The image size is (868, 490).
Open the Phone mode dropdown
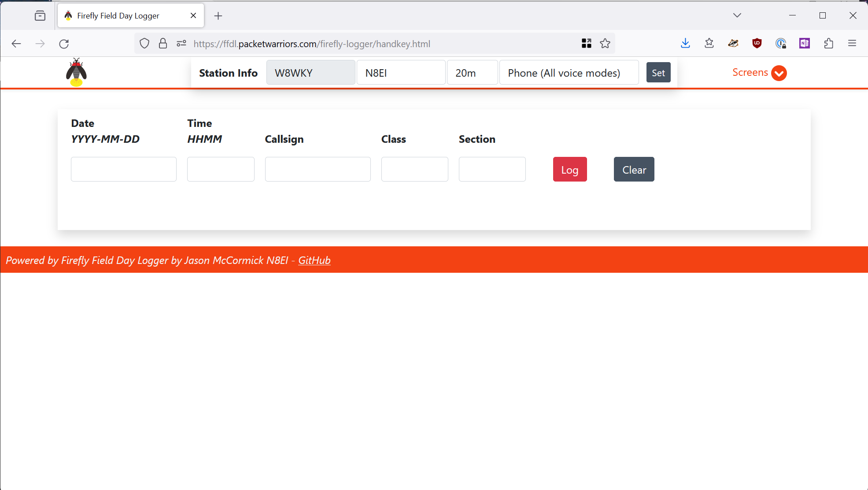pos(569,73)
